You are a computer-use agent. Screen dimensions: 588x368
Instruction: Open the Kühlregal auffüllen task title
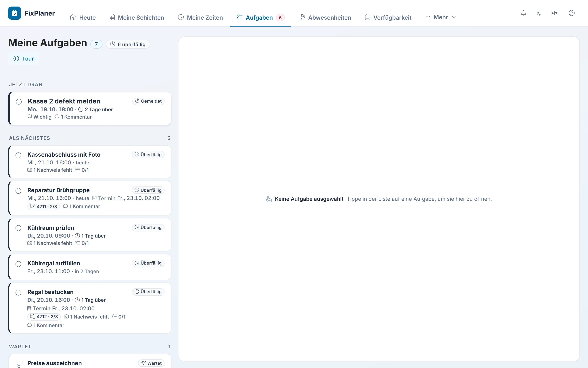tap(54, 263)
